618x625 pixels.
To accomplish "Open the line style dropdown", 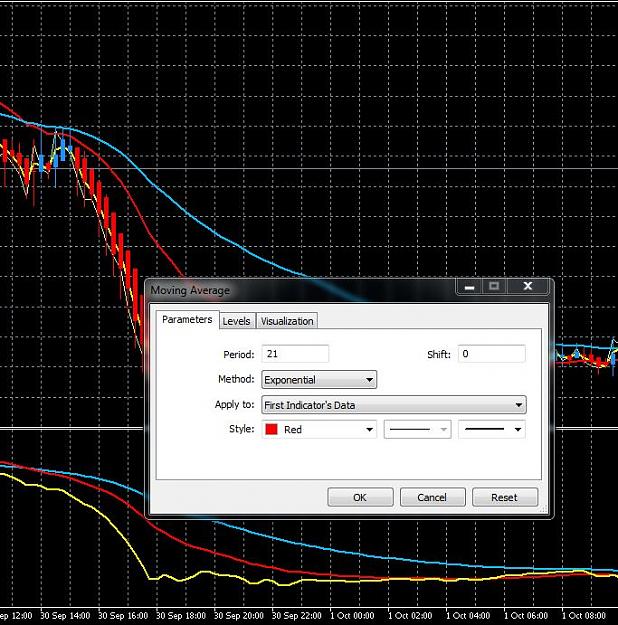I will pos(417,429).
